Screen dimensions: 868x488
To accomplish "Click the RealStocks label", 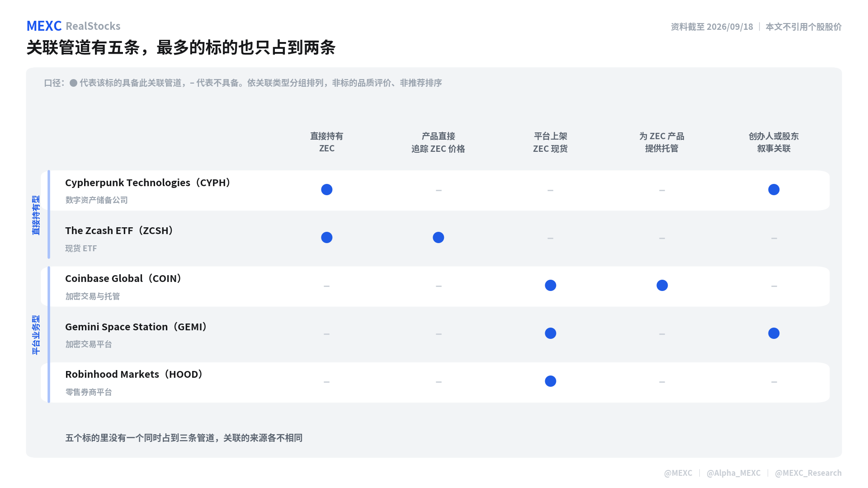I will coord(93,26).
